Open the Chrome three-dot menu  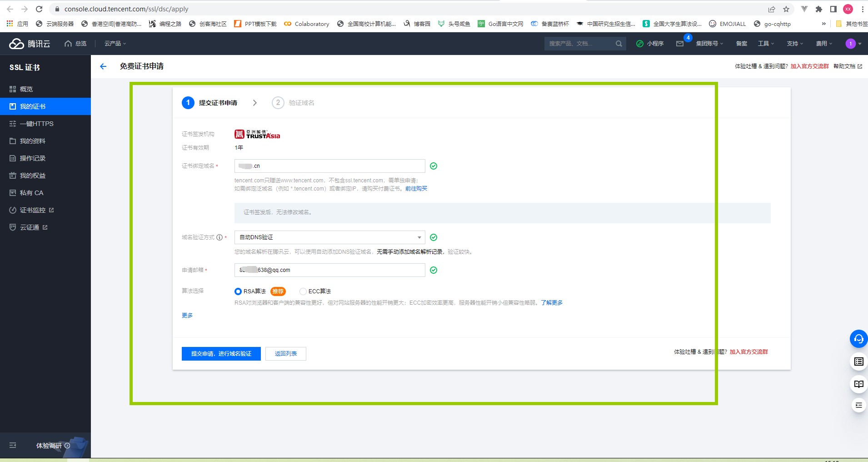coord(862,9)
